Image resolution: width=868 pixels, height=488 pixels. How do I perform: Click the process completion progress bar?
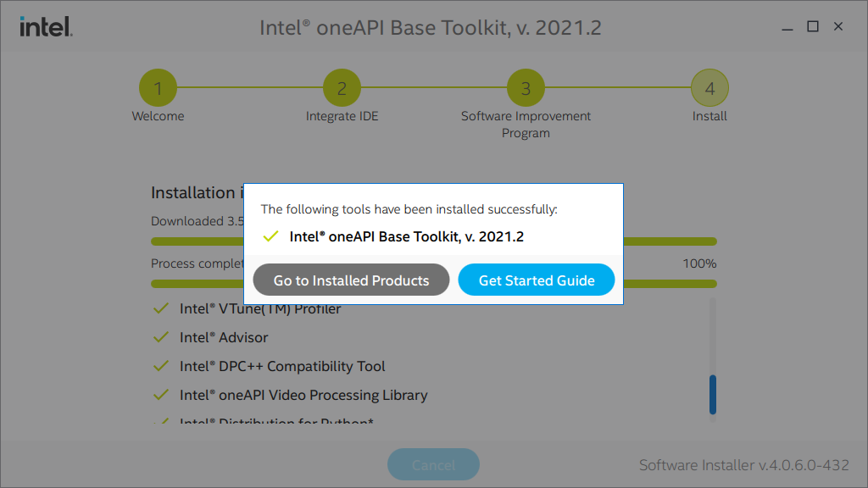[434, 284]
